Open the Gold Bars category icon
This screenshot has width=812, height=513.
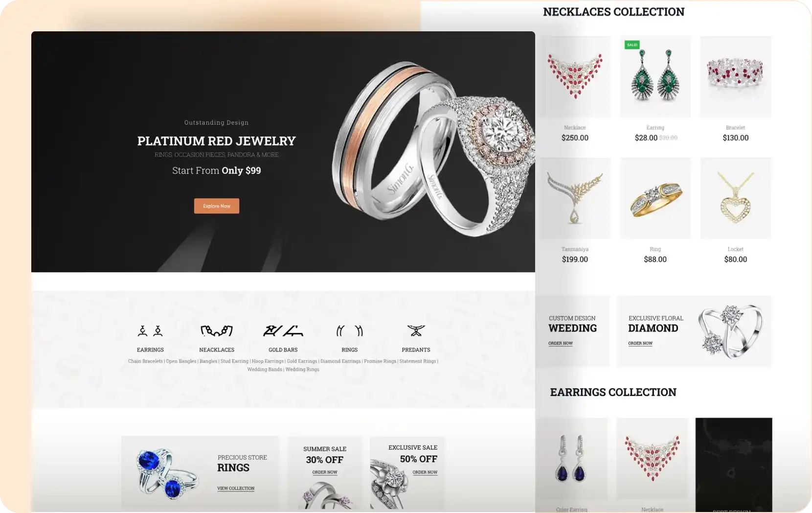283,331
